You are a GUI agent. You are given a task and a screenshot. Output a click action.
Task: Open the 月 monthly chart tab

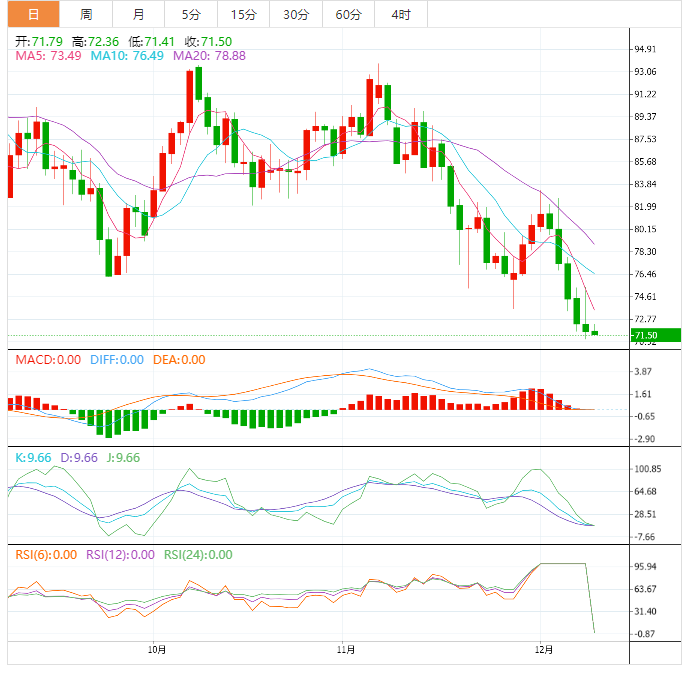tap(138, 14)
